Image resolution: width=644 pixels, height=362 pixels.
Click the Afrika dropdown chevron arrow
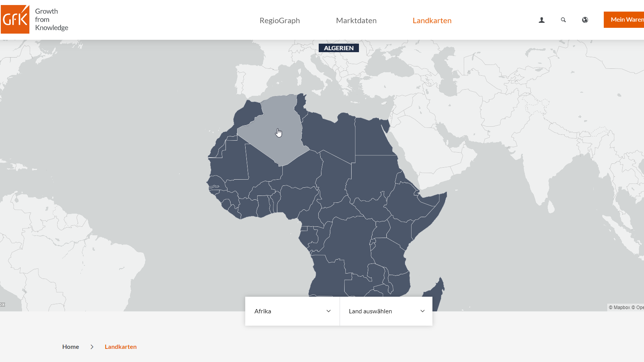(x=328, y=311)
